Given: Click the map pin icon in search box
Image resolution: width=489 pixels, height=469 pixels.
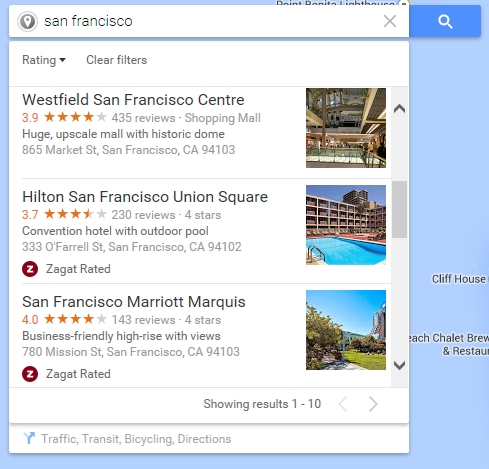Looking at the screenshot, I should [27, 22].
